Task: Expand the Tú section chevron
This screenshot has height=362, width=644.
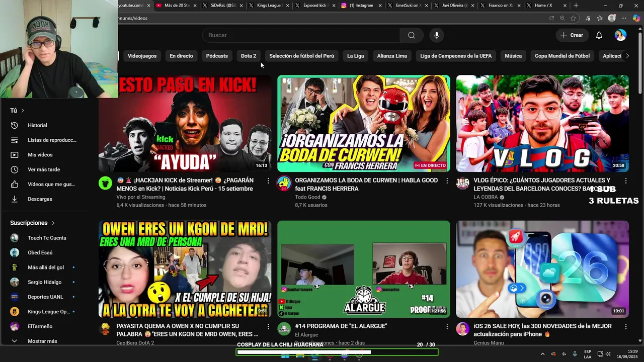Action: [x=23, y=111]
